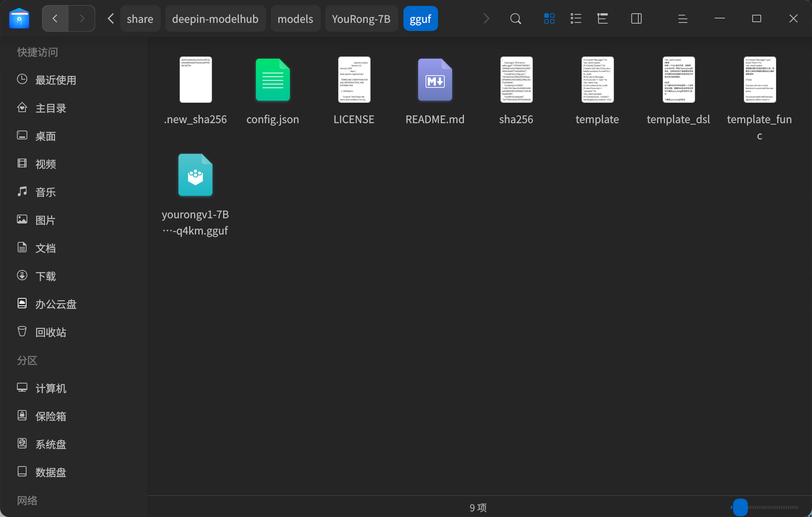Open 下载 downloads in sidebar
Image resolution: width=812 pixels, height=517 pixels.
(74, 276)
